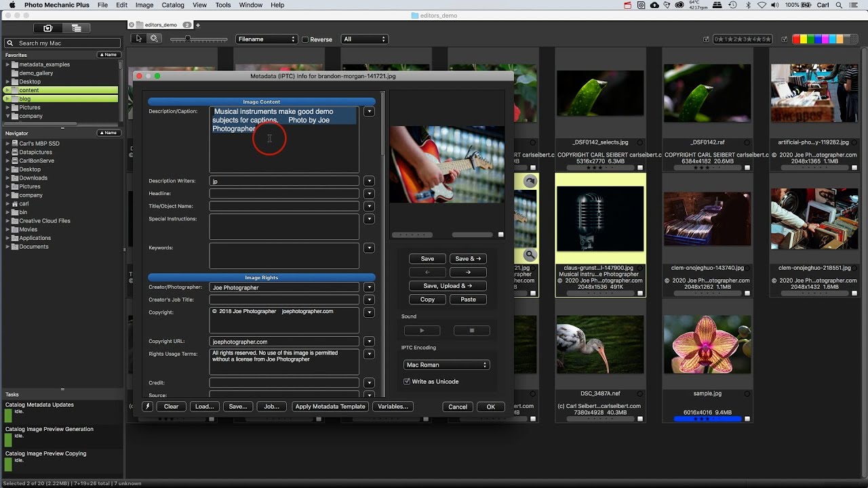Open the Tools menu

[223, 5]
